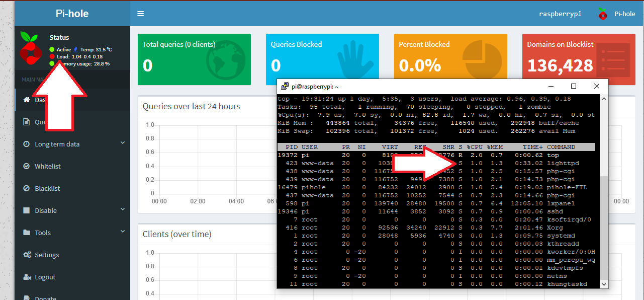Click the pi@raspberrypi terminal title text
Image resolution: width=644 pixels, height=300 pixels.
[315, 87]
